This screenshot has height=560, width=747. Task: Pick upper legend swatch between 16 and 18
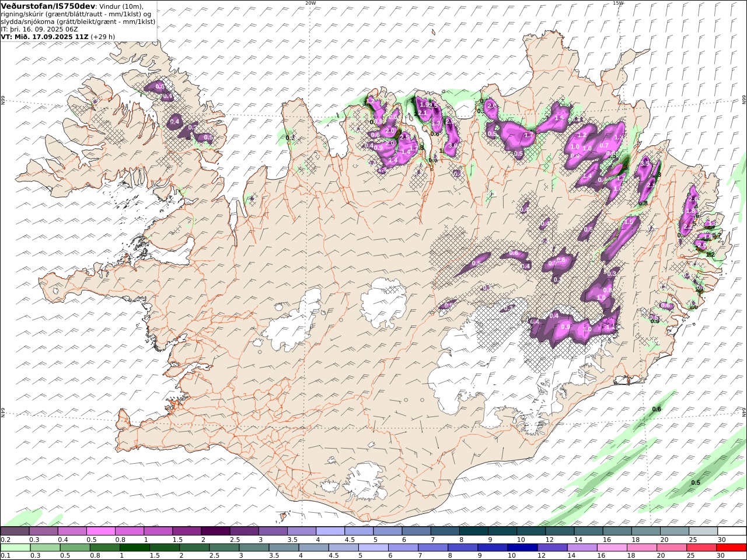click(617, 531)
